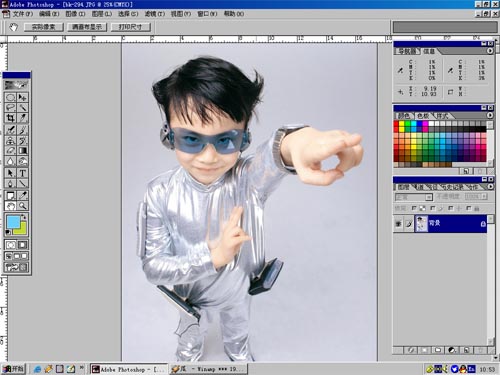
Task: Enable the lock transparent pixels checkbox
Action: click(x=414, y=208)
